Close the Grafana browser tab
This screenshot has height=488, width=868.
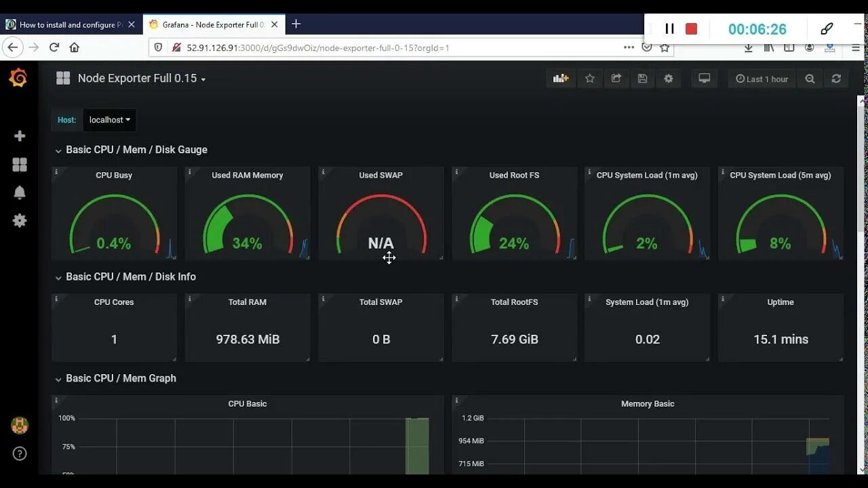click(275, 24)
